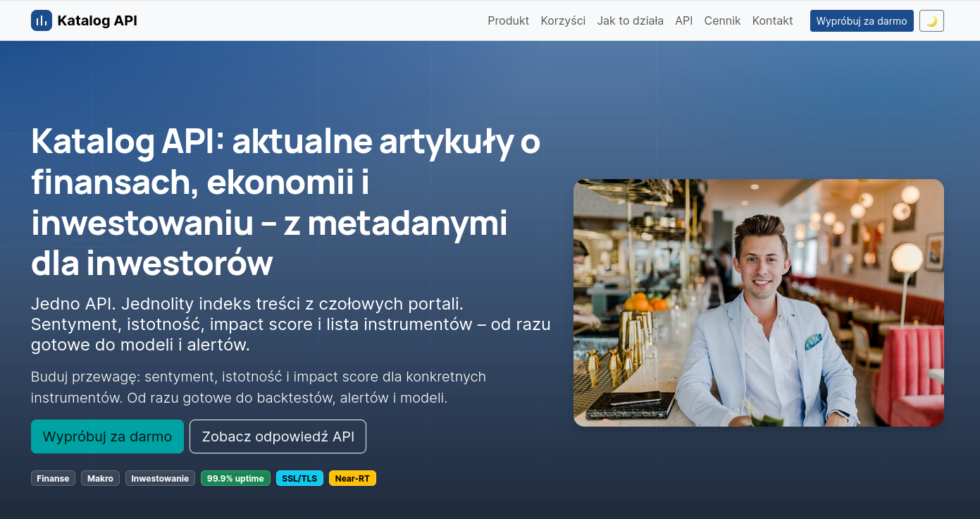The image size is (980, 519).
Task: Navigate to Korzyści in the menu
Action: (x=563, y=20)
